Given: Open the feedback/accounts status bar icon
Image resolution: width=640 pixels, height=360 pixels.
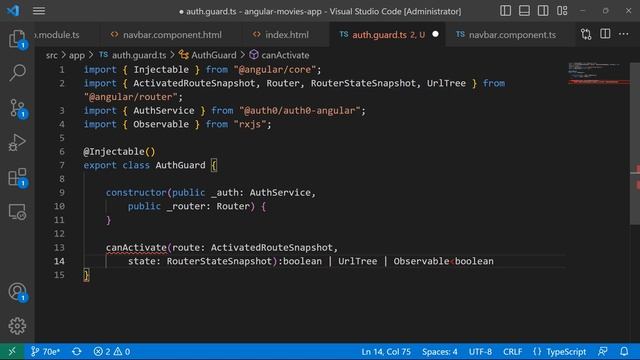Looking at the screenshot, I should click(602, 351).
